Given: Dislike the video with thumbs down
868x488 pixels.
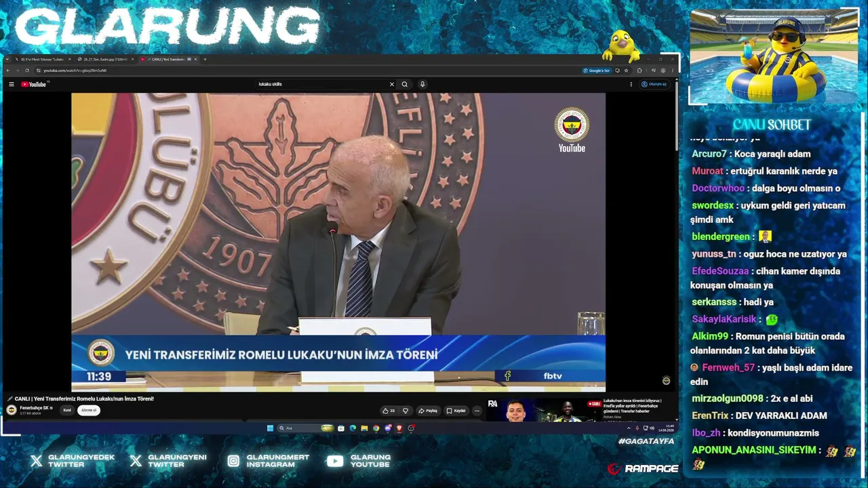Looking at the screenshot, I should coord(406,411).
